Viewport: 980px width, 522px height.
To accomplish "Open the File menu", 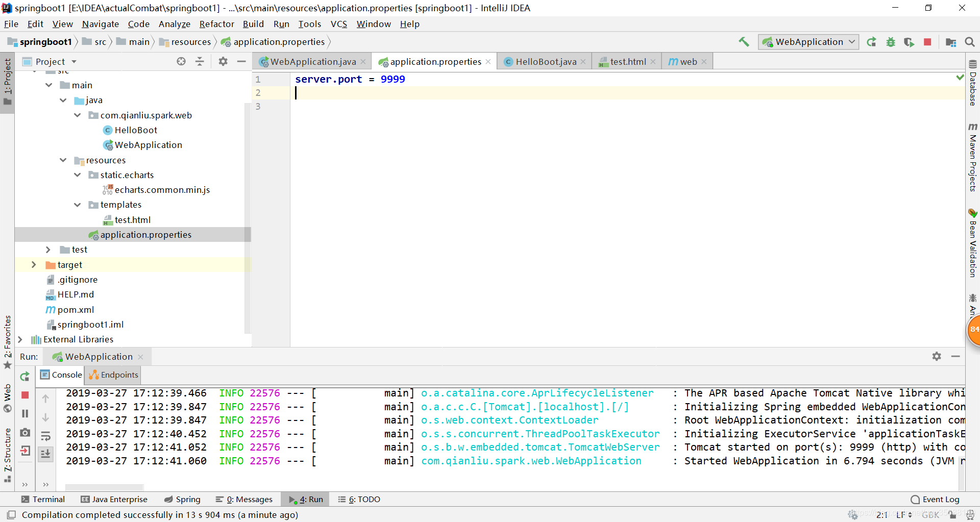I will tap(11, 24).
